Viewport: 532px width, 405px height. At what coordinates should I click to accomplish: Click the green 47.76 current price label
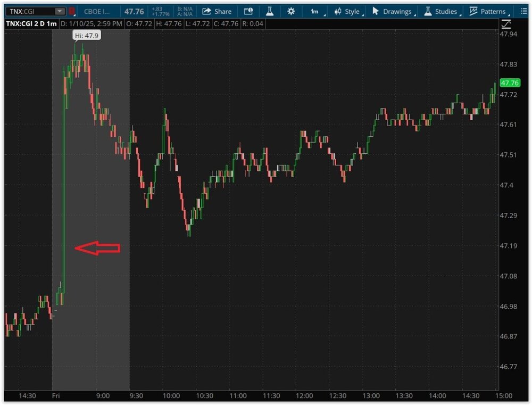(x=510, y=83)
